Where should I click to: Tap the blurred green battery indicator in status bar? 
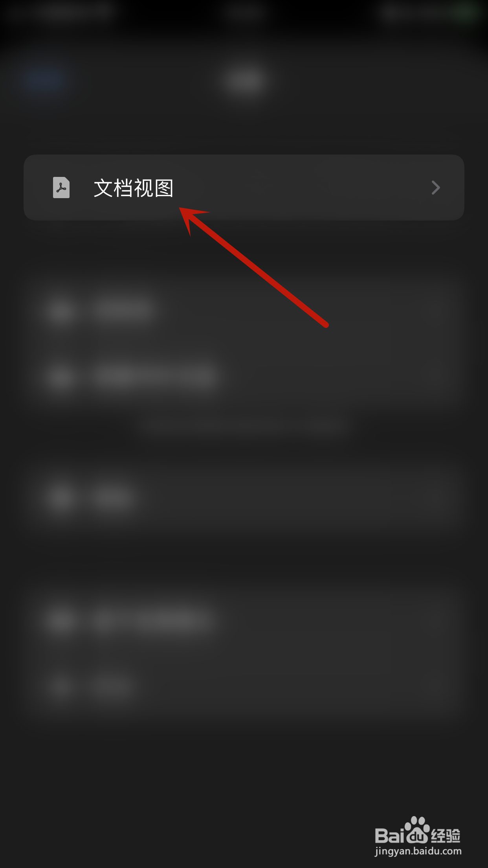(x=464, y=12)
